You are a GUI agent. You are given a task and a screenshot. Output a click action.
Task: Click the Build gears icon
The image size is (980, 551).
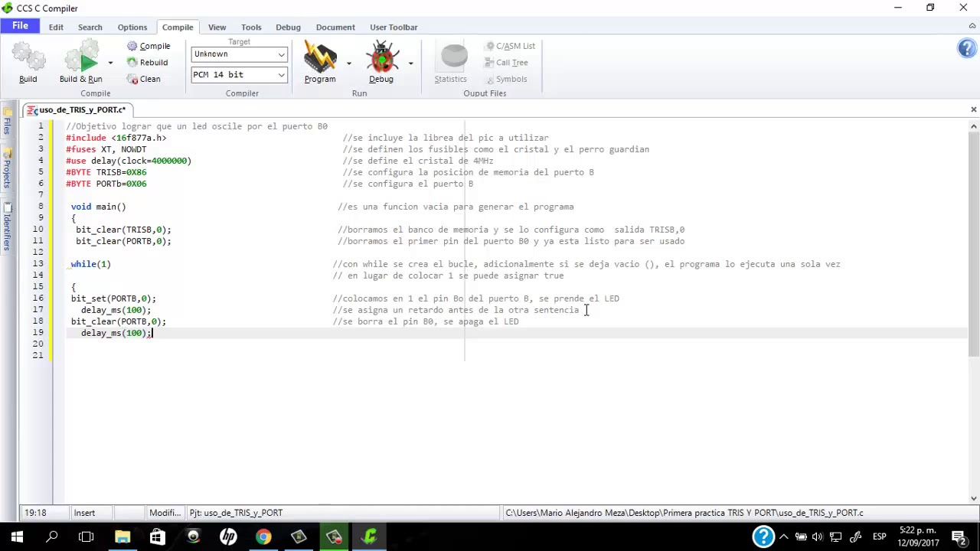(x=28, y=57)
